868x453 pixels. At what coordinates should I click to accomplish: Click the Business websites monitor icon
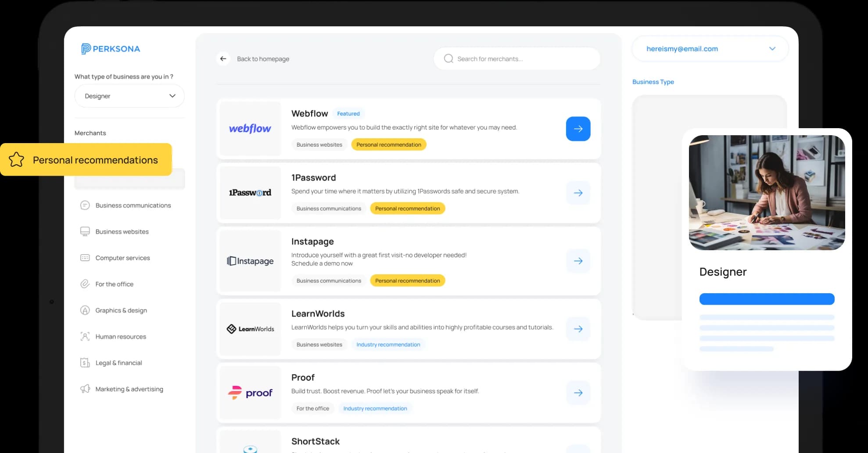pyautogui.click(x=85, y=232)
